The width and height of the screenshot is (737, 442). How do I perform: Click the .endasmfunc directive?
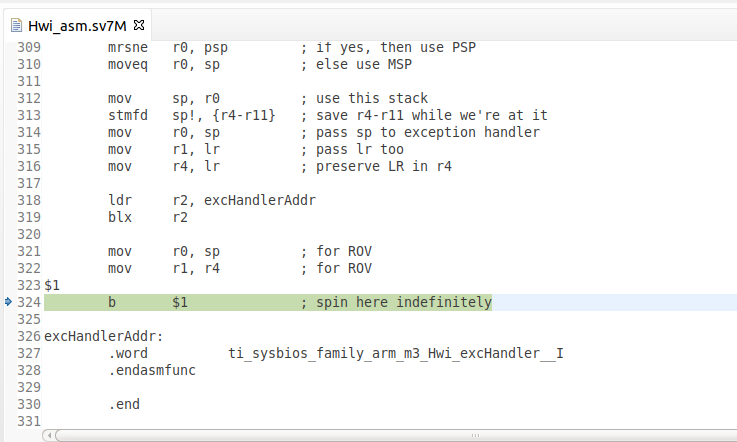pos(152,370)
